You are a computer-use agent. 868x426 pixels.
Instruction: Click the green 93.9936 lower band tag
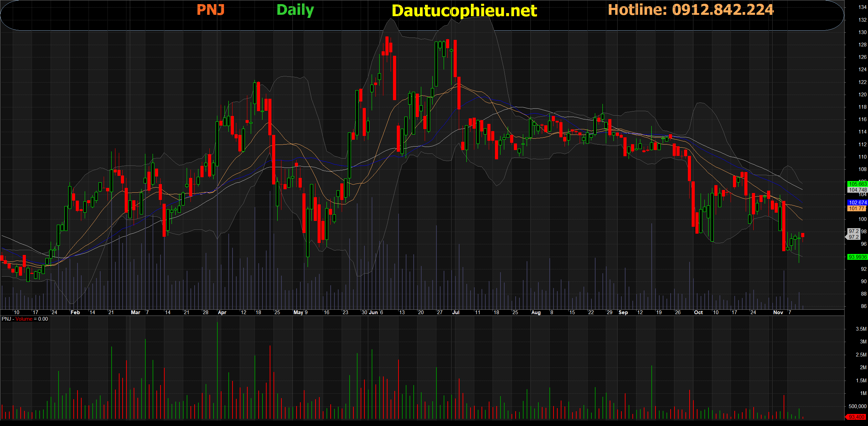(x=857, y=257)
